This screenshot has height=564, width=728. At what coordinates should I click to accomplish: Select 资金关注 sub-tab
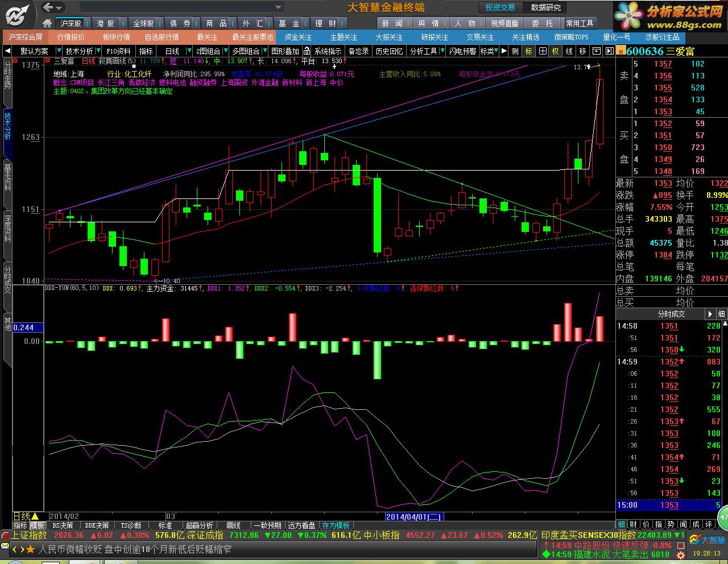pyautogui.click(x=298, y=37)
